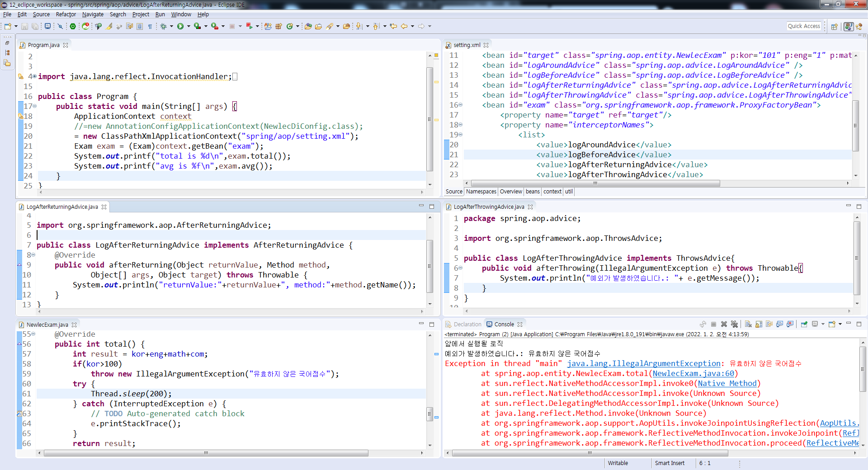Run the program with green play icon
The width and height of the screenshot is (868, 470).
point(180,26)
